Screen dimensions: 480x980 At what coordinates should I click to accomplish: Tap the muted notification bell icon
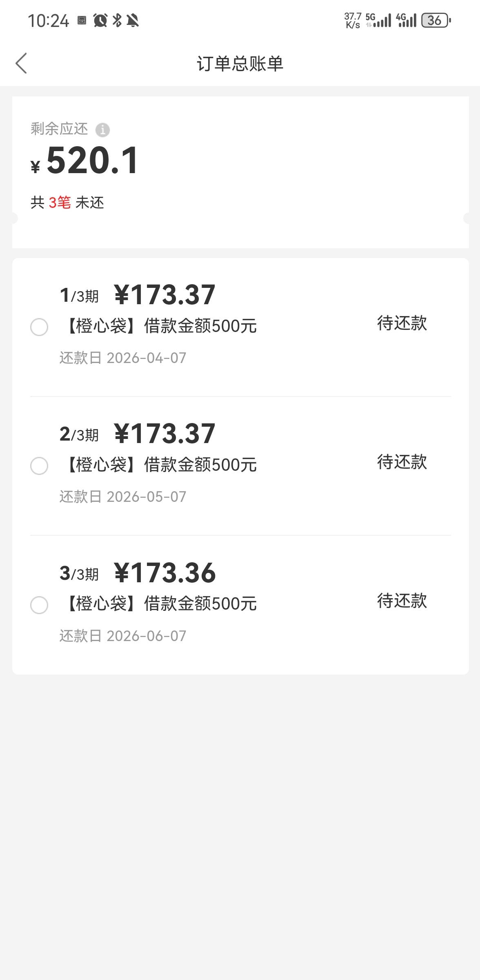pyautogui.click(x=133, y=20)
